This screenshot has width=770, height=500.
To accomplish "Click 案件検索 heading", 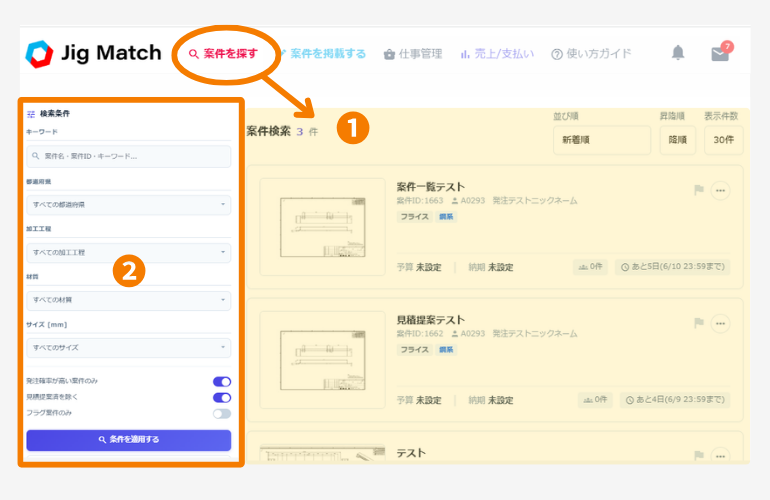I will tap(269, 131).
